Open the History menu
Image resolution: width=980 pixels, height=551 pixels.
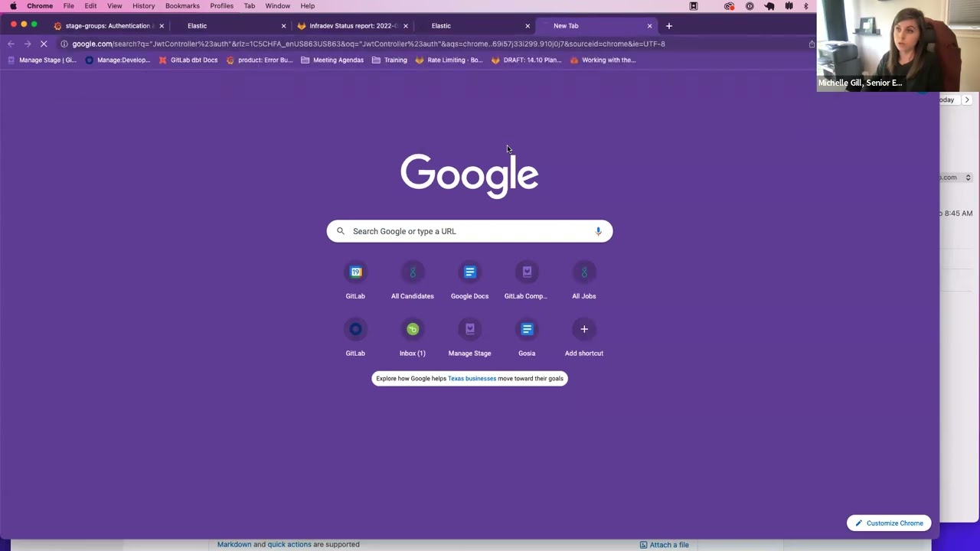[x=143, y=6]
